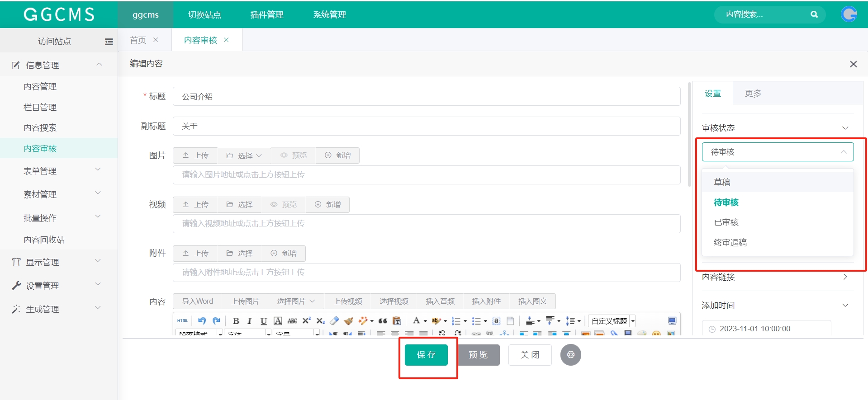This screenshot has width=868, height=400.
Task: Select 终审退稿 in review status list
Action: (x=730, y=243)
